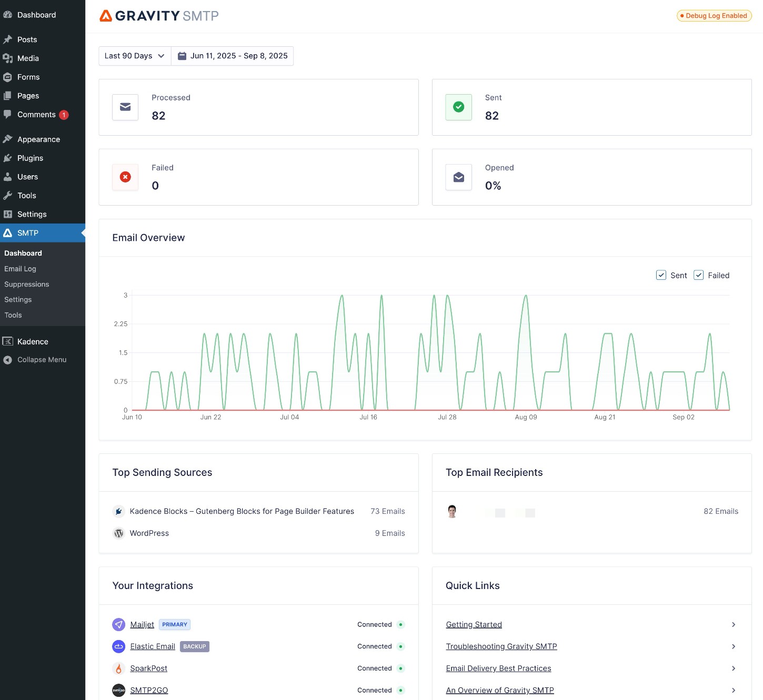Click the 'Email Overview' heading
763x700 pixels.
[x=148, y=238]
